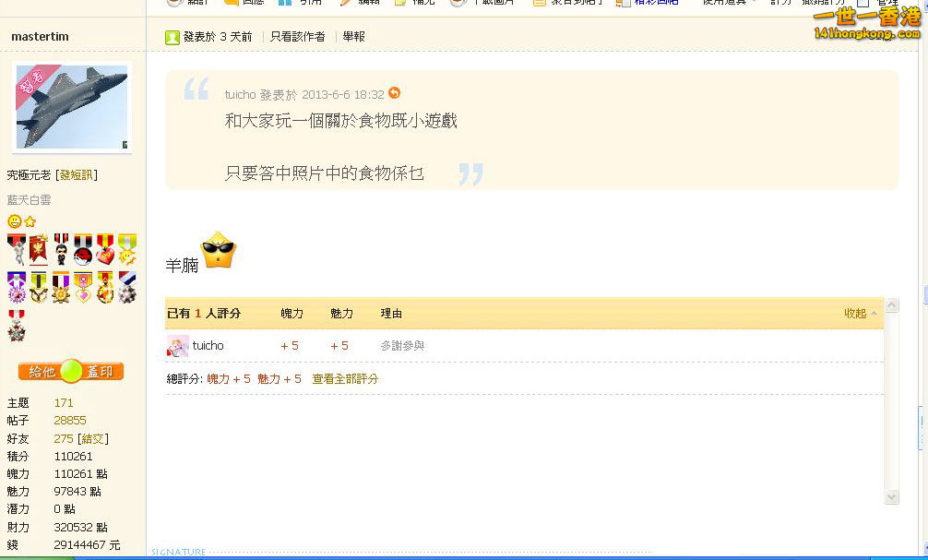Click the sunglasses man medal badge
Screen dimensions: 928x560
pyautogui.click(x=61, y=250)
